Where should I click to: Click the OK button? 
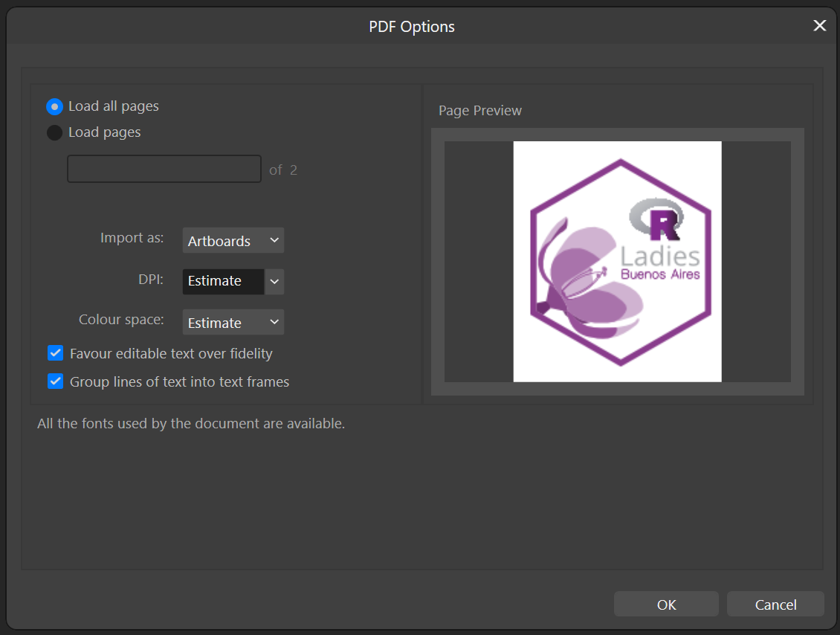tap(666, 604)
